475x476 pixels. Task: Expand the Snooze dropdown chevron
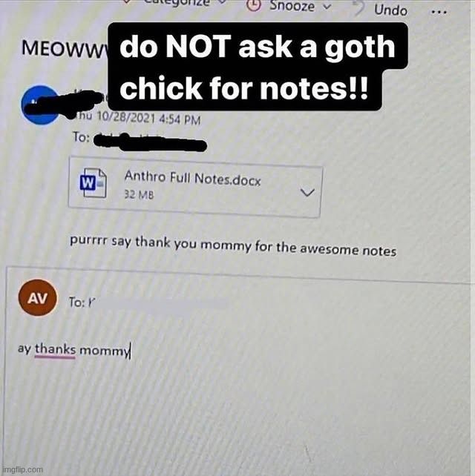coord(327,7)
